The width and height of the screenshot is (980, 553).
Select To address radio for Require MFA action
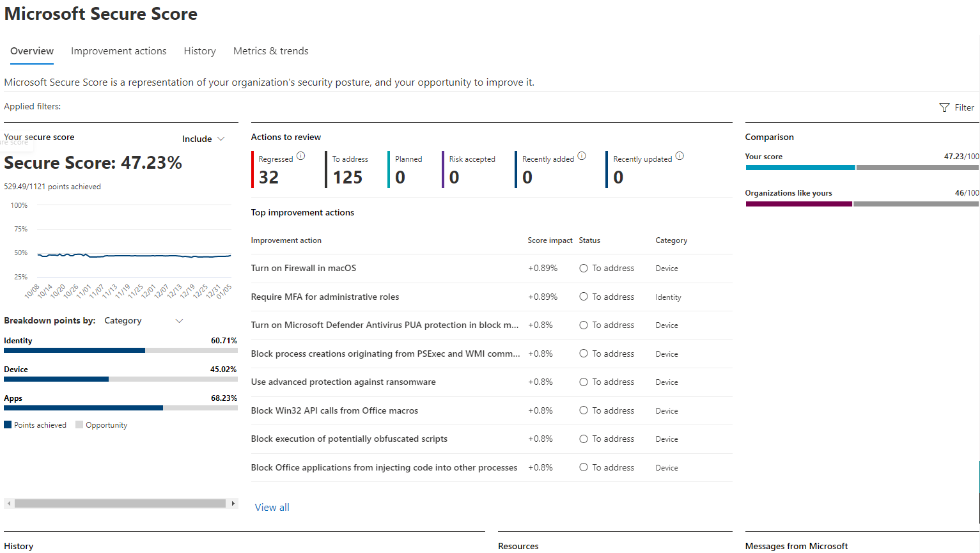583,297
